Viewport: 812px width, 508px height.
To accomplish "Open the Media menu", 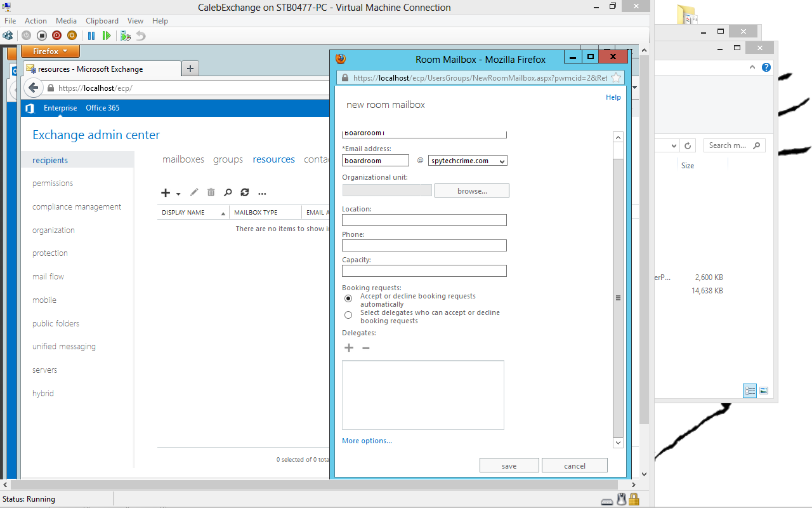I will click(67, 21).
